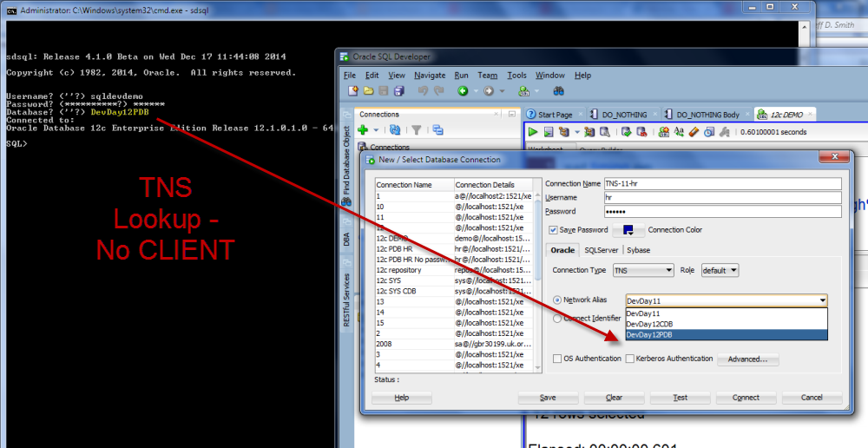Refresh connections with the blue arrows icon
Viewport: 868px width, 448px height.
(395, 130)
